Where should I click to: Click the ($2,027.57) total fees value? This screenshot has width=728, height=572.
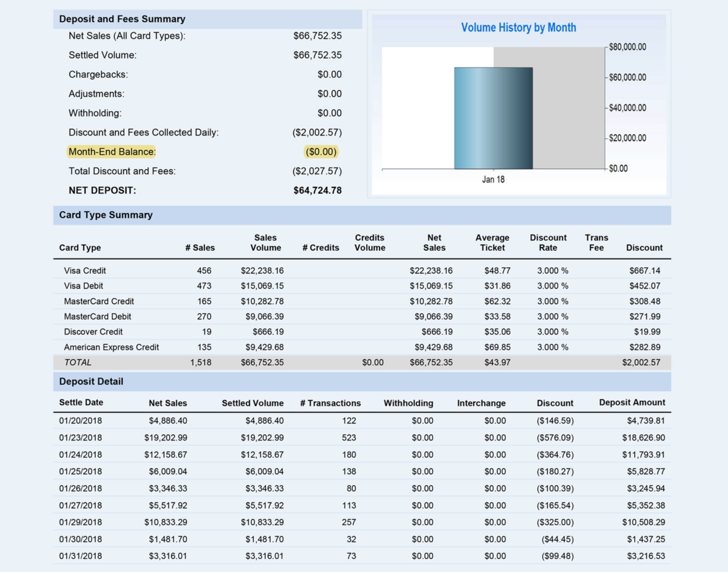click(x=317, y=171)
